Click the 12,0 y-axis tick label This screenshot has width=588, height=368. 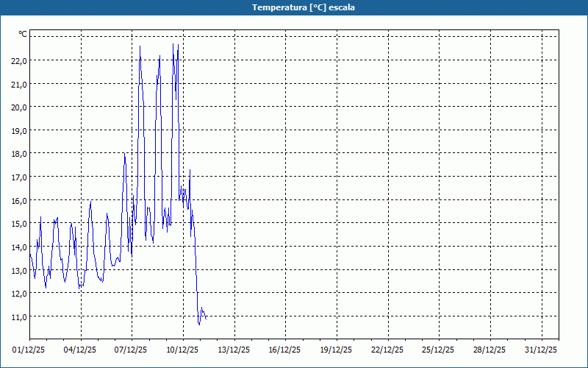pos(19,293)
